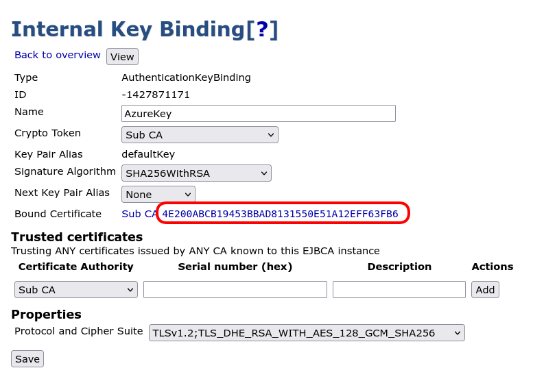Screen dimensions: 533x392
Task: Open the Next Key Pair Alias dropdown
Action: (x=158, y=195)
